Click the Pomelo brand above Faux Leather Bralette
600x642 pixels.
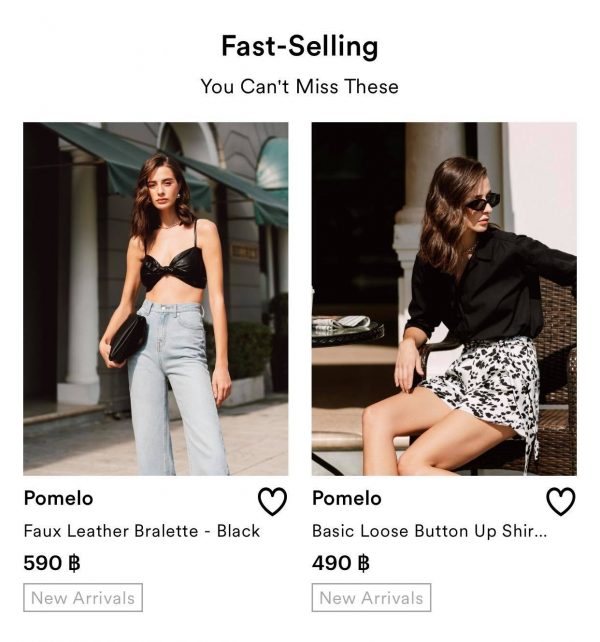58,498
